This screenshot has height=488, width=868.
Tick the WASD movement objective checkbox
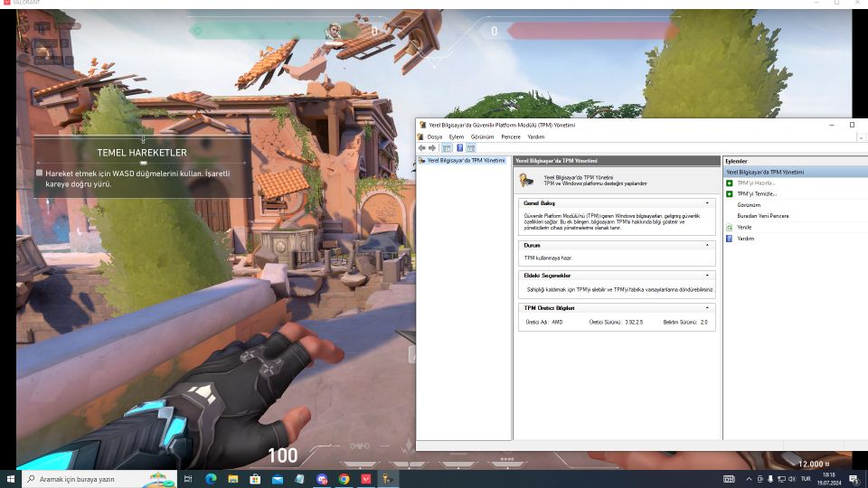coord(39,174)
